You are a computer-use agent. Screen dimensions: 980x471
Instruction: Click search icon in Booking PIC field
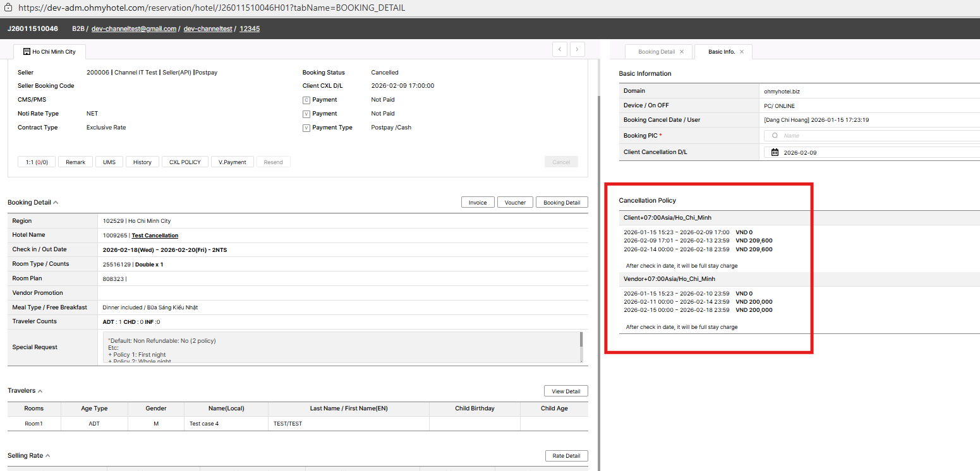[774, 136]
